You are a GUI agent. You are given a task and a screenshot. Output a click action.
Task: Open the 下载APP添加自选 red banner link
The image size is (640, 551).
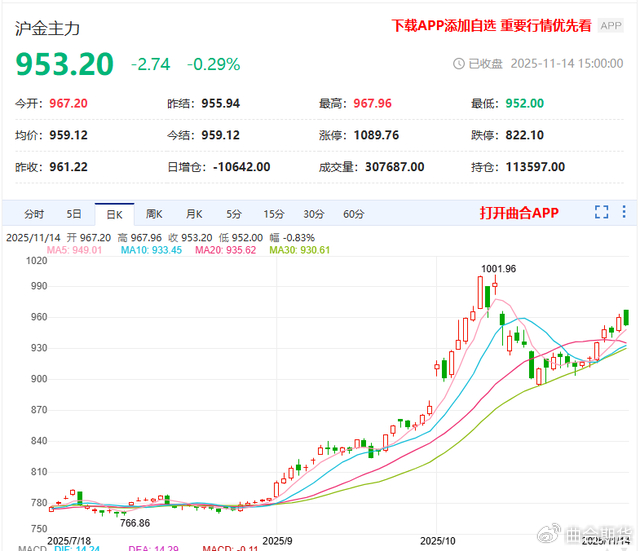click(x=491, y=26)
